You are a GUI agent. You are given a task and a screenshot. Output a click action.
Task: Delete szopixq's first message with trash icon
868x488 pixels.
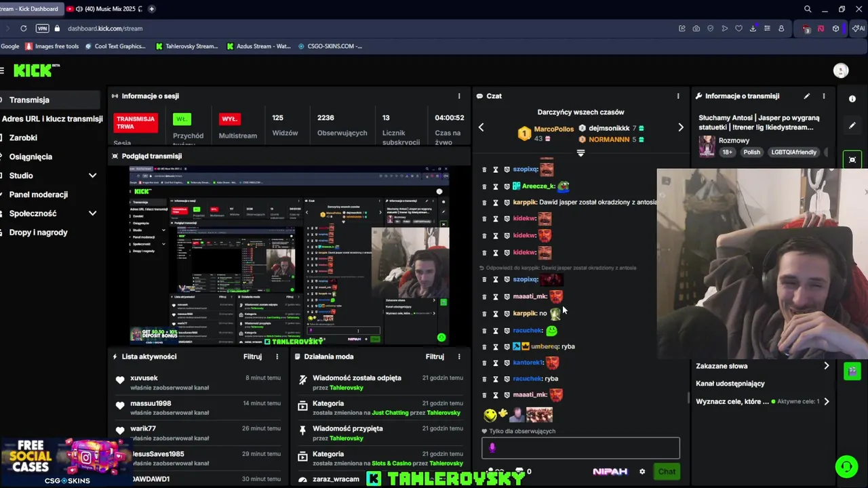coord(484,169)
